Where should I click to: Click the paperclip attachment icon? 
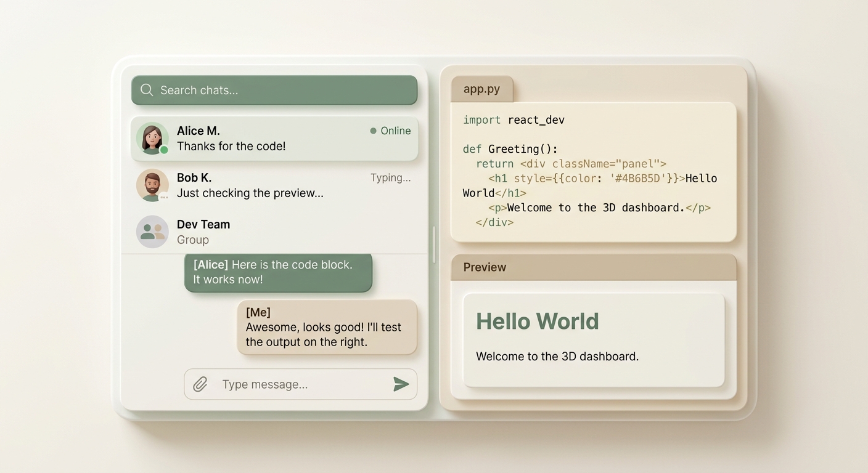(x=200, y=384)
